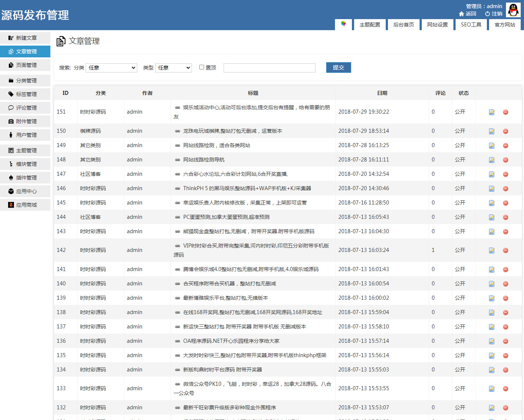This screenshot has height=420, width=524.
Task: Click the penguin avatar image
Action: pyautogui.click(x=513, y=10)
